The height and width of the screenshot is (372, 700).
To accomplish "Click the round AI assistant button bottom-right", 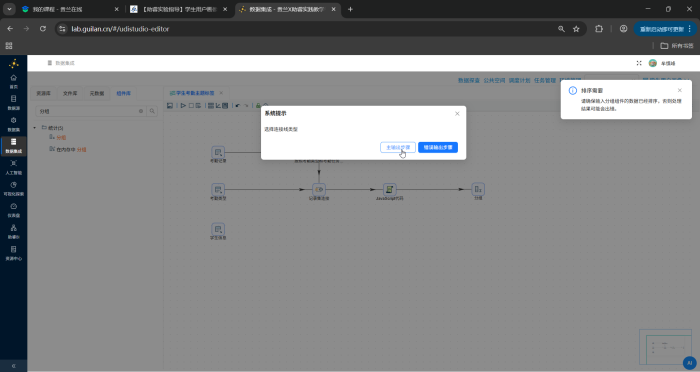I will tap(689, 363).
